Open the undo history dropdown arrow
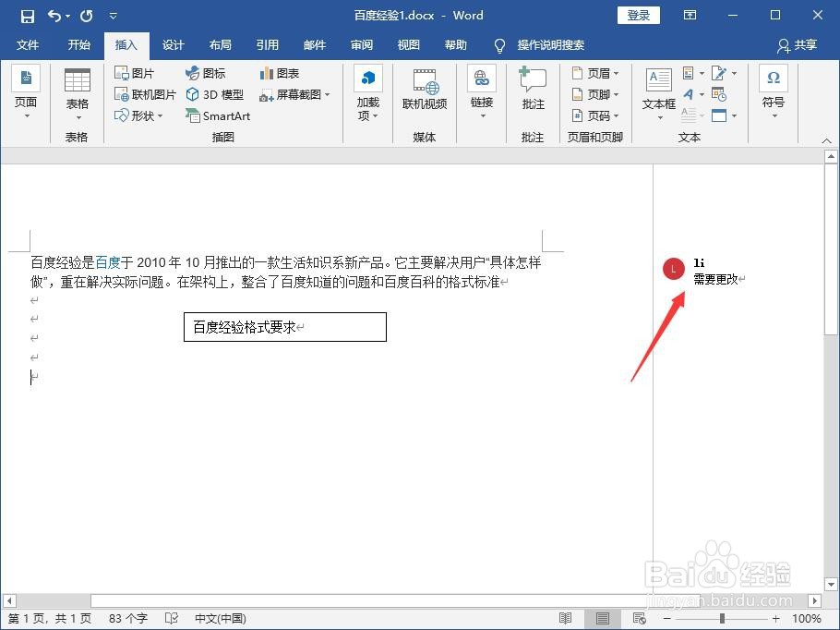Viewport: 840px width, 630px height. 68,16
